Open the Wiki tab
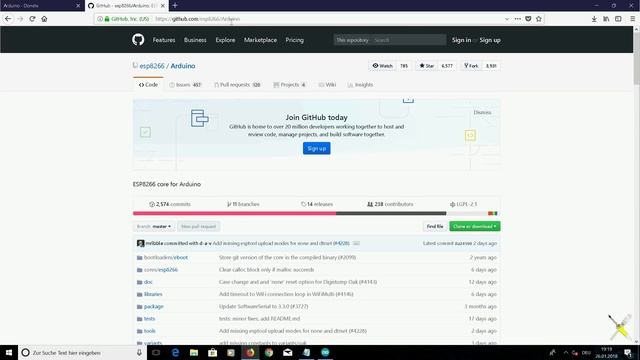Viewport: 640px width, 360px height. (x=327, y=85)
